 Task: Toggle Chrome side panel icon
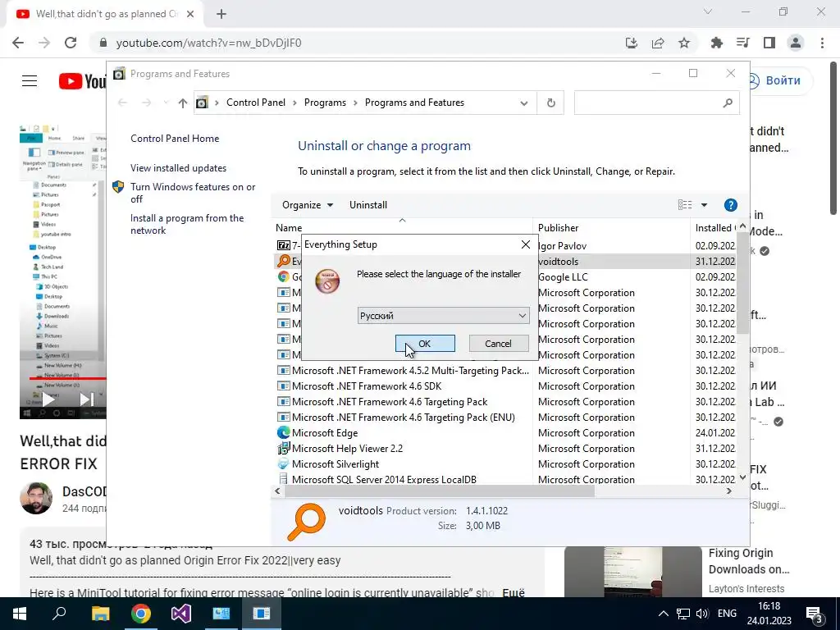[769, 43]
